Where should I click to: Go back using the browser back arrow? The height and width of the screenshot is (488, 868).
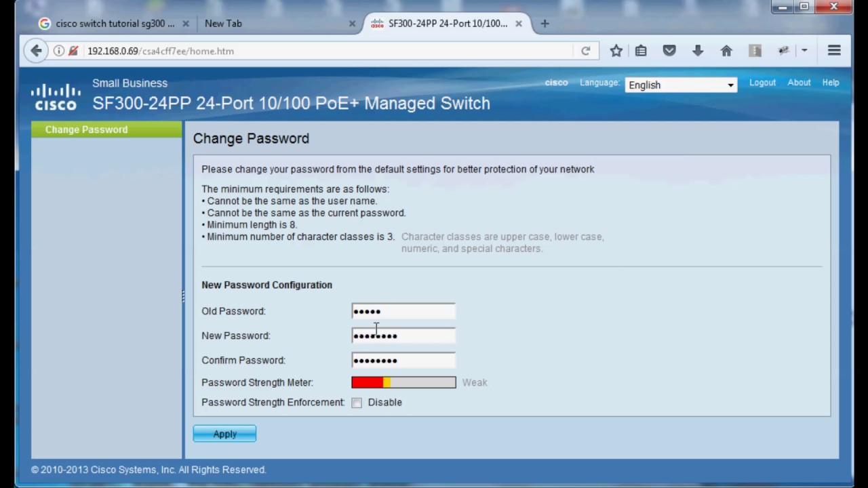coord(36,51)
